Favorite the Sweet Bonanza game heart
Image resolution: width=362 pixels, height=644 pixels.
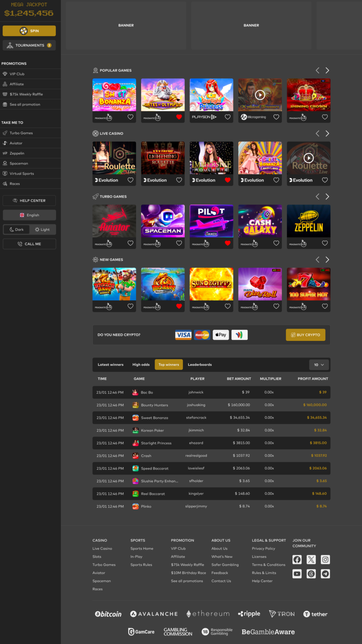(x=130, y=117)
